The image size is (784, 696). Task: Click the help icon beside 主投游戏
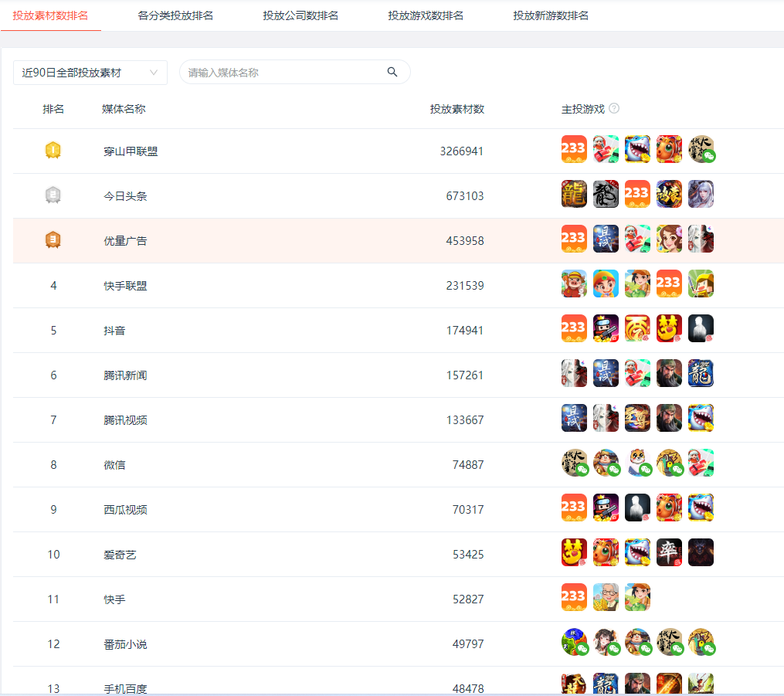tap(614, 108)
